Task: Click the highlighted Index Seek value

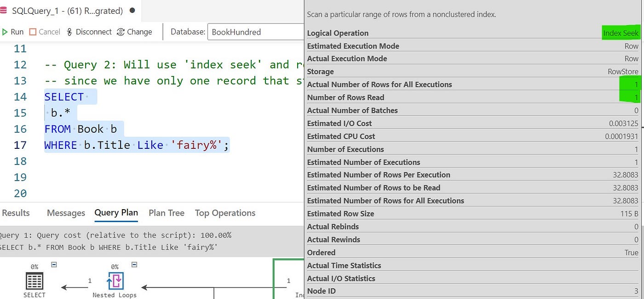Action: click(621, 33)
